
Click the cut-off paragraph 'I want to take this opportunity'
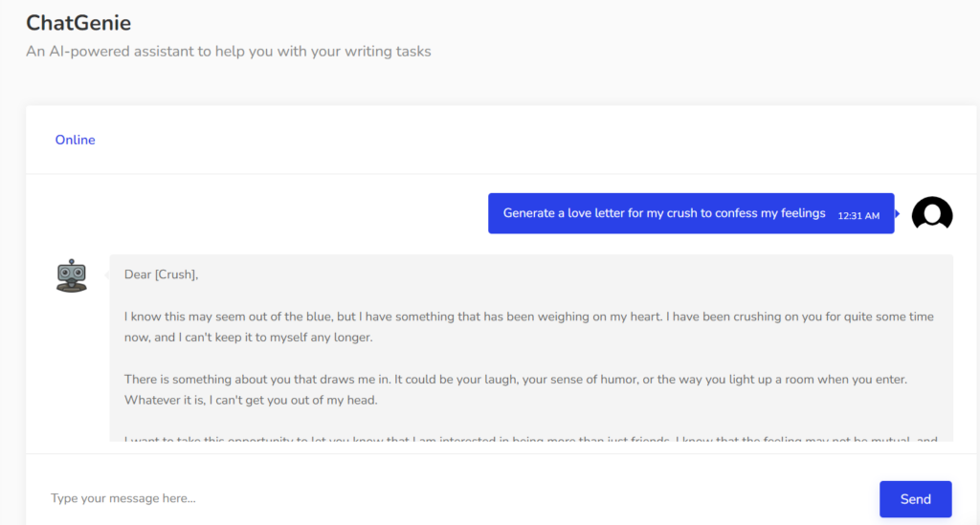point(528,441)
